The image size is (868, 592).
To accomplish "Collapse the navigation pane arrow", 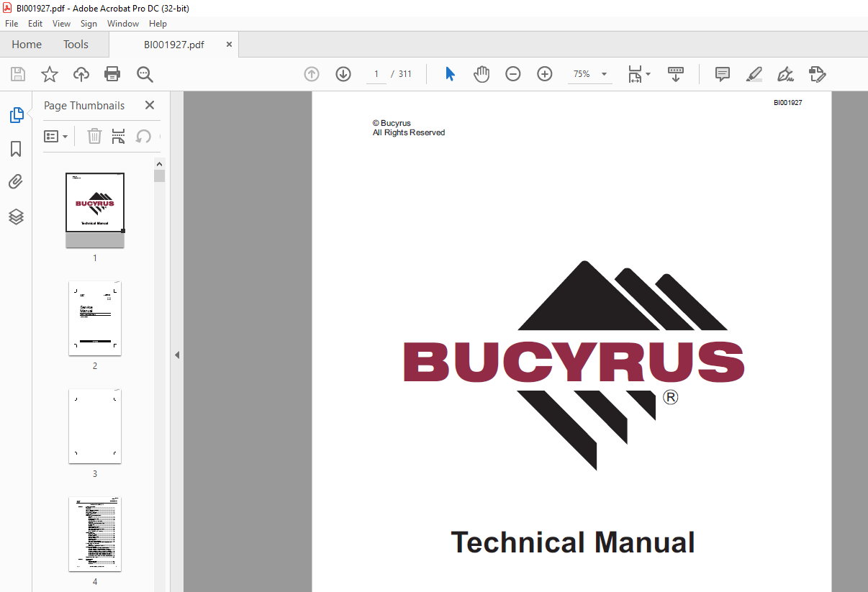I will click(x=177, y=355).
